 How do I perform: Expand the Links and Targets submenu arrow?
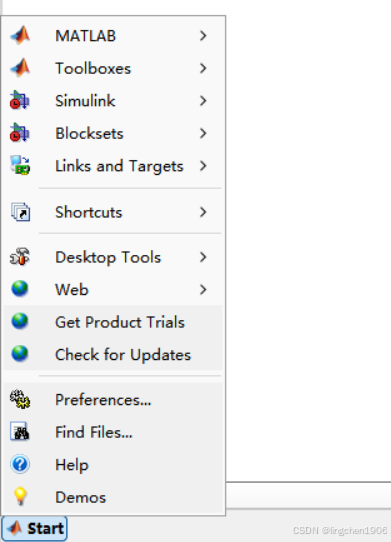[x=203, y=166]
